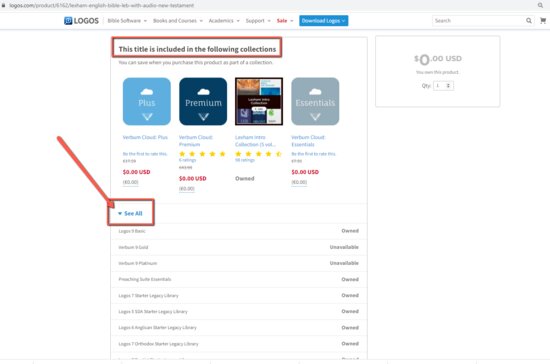The image size is (550, 364).
Task: Open the Verbum Cloud: Plus link
Action: 145,137
